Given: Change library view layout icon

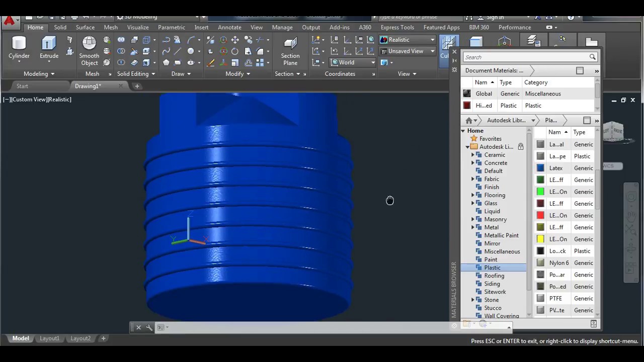Looking at the screenshot, I should point(587,120).
